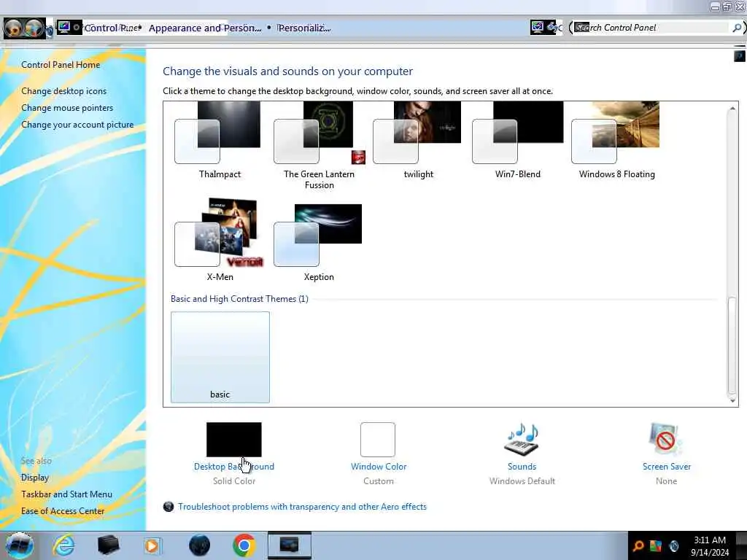Open Change your account picture
Screen dimensions: 747x560
tap(77, 124)
